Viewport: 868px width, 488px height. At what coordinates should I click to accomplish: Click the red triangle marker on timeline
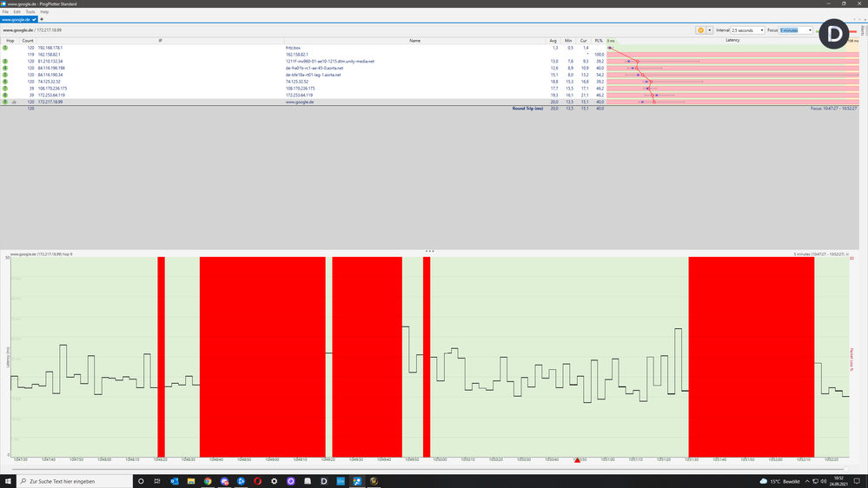(578, 460)
